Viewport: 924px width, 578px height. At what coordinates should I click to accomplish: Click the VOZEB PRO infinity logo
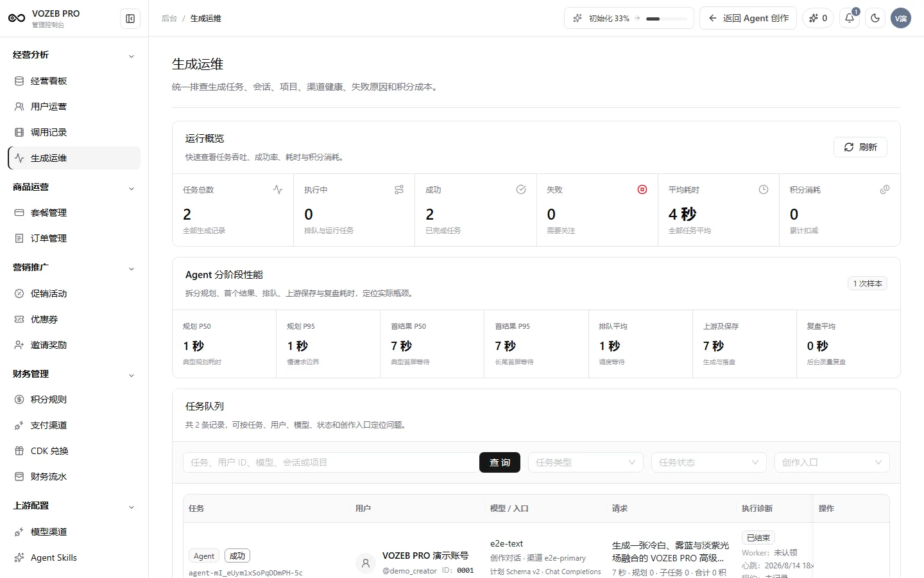17,19
